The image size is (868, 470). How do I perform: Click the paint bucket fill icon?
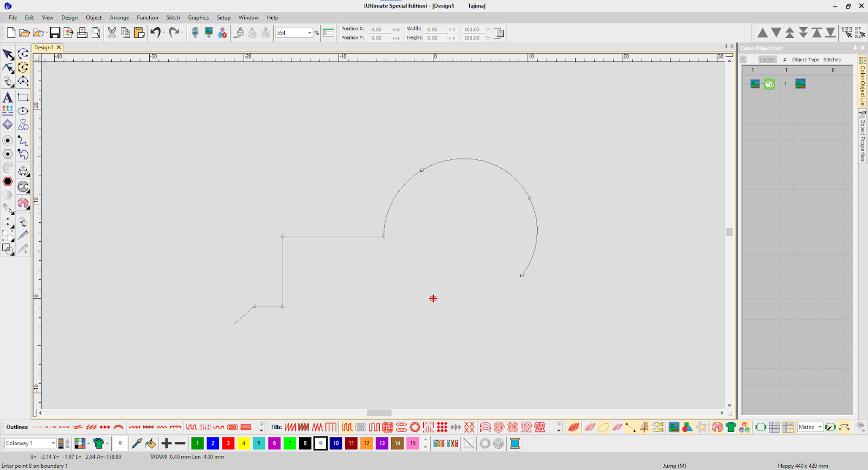pyautogui.click(x=151, y=443)
